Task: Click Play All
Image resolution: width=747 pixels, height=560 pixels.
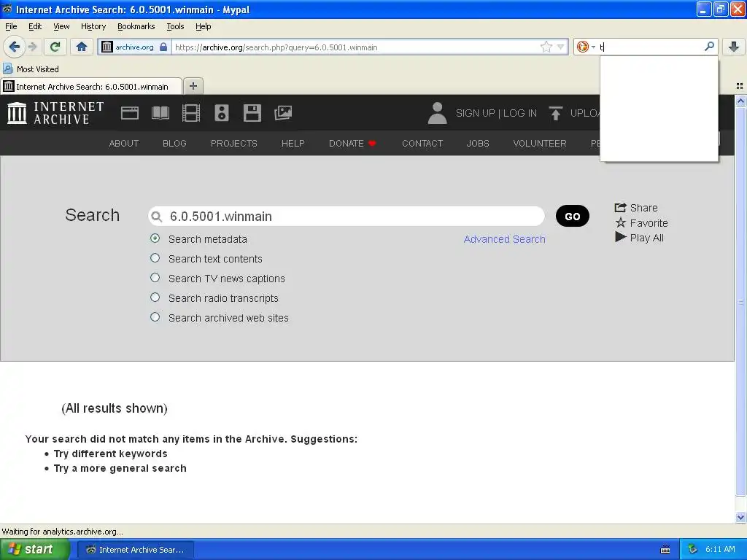Action: point(639,238)
